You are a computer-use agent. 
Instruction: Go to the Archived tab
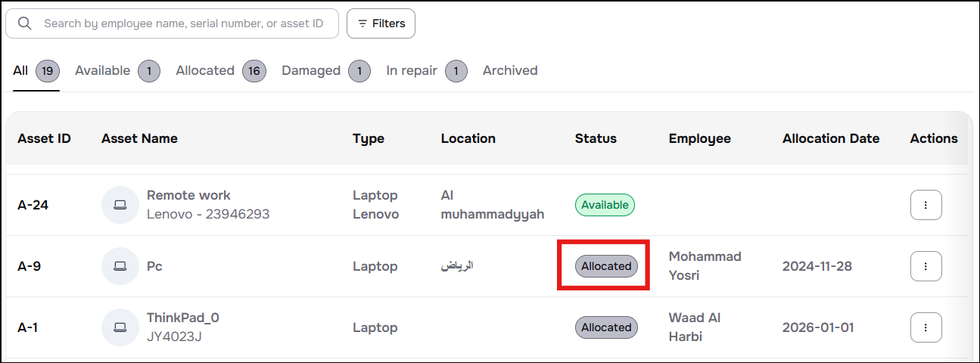click(510, 70)
